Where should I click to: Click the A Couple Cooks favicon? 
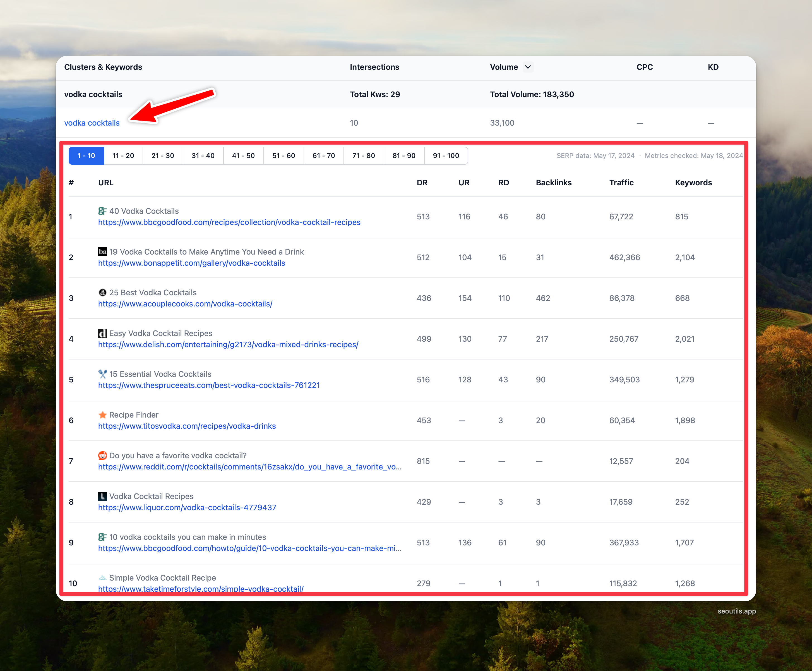tap(102, 293)
